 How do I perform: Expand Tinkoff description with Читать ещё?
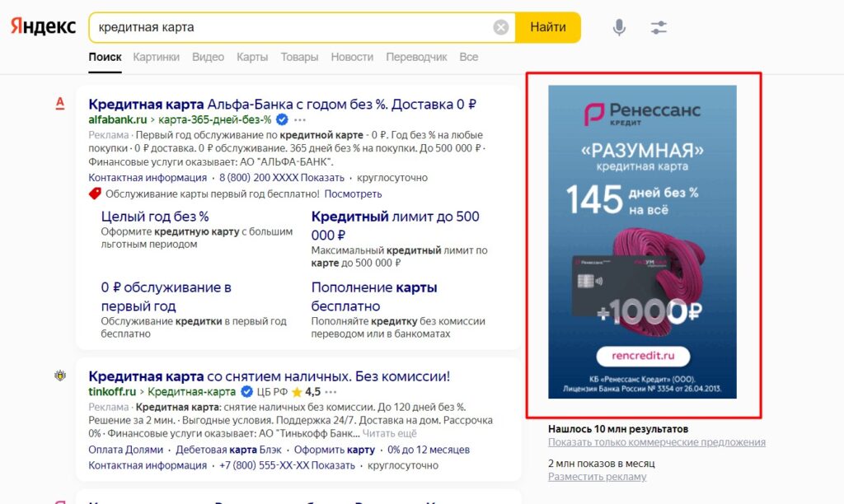[390, 433]
